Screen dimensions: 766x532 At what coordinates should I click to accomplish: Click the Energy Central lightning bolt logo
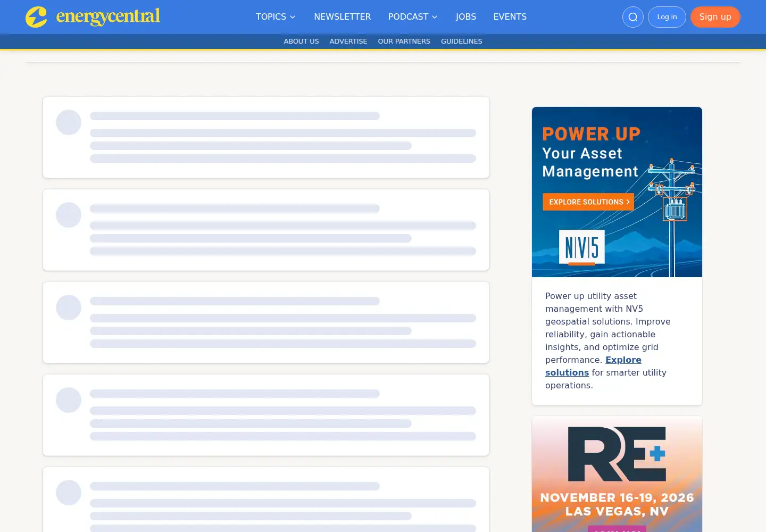[x=36, y=17]
